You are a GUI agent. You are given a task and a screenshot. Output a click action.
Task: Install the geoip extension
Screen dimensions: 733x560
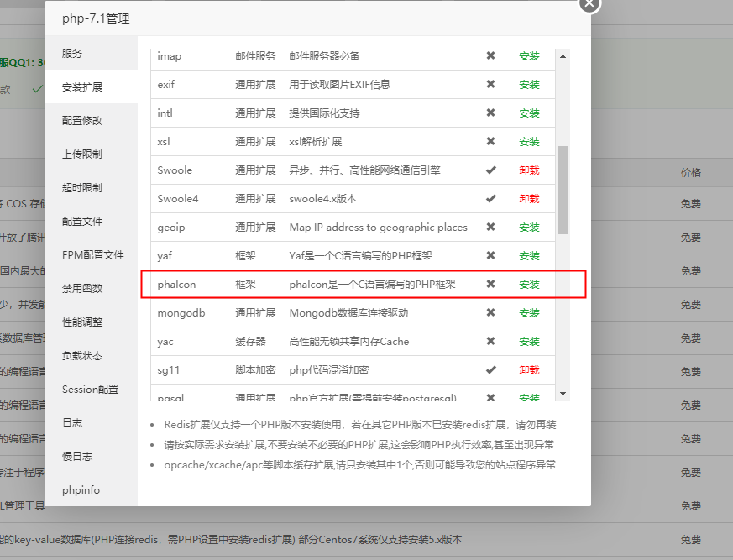tap(529, 228)
